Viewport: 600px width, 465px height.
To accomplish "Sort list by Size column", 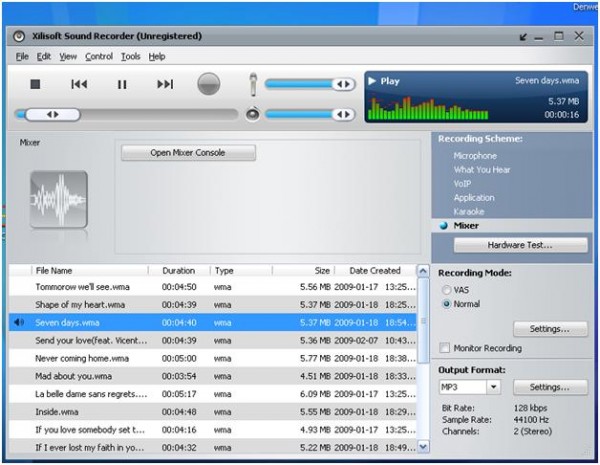I will pos(303,271).
